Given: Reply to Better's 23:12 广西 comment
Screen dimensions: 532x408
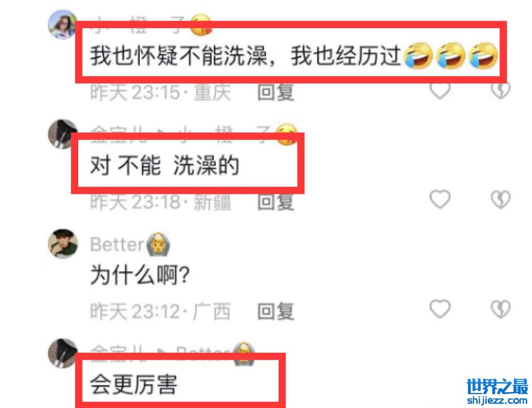Looking at the screenshot, I should (276, 311).
